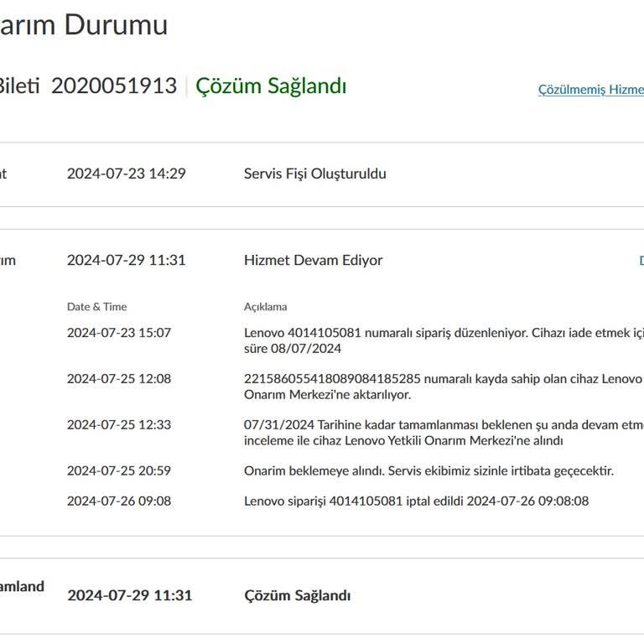Screen dimensions: 644x644
Task: Click the 2024-07-25 12:33 log entry date
Action: 119,424
